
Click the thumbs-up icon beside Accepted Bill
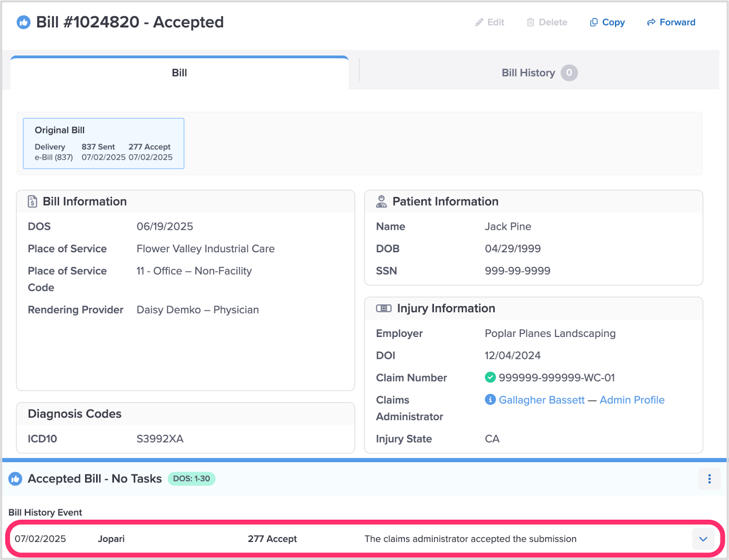pyautogui.click(x=15, y=479)
